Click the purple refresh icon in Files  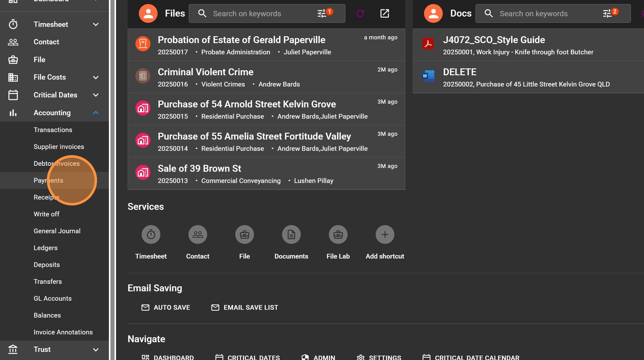[x=360, y=13]
